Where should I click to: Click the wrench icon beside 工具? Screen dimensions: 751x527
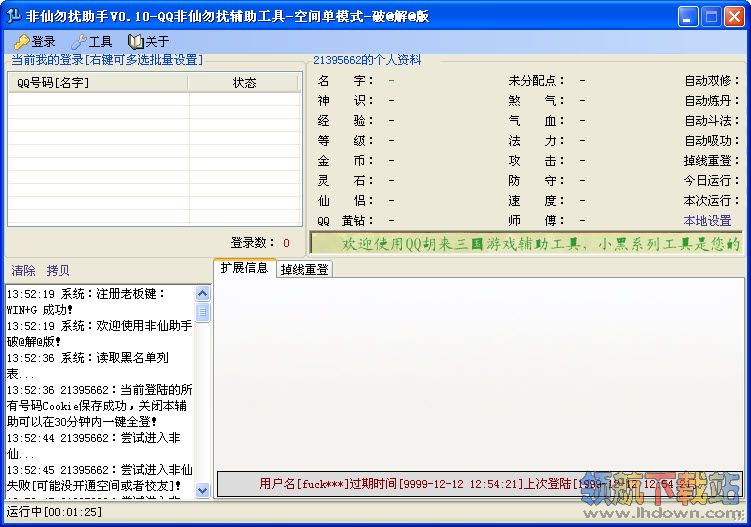(x=78, y=42)
